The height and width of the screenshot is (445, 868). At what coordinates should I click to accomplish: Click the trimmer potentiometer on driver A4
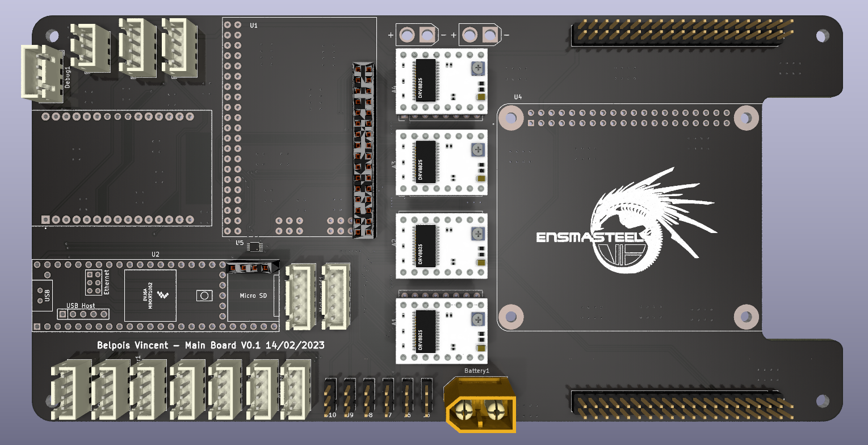click(x=477, y=69)
